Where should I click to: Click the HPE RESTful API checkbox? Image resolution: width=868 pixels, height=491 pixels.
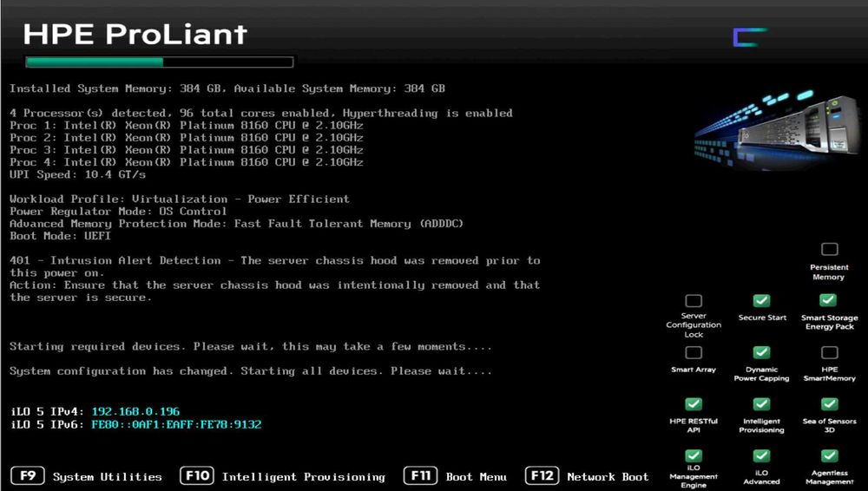694,404
